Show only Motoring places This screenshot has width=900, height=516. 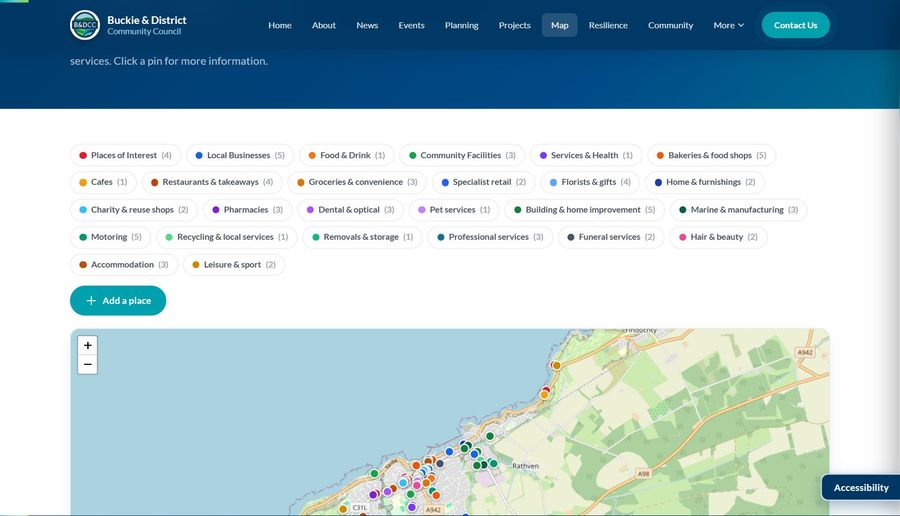click(x=110, y=236)
